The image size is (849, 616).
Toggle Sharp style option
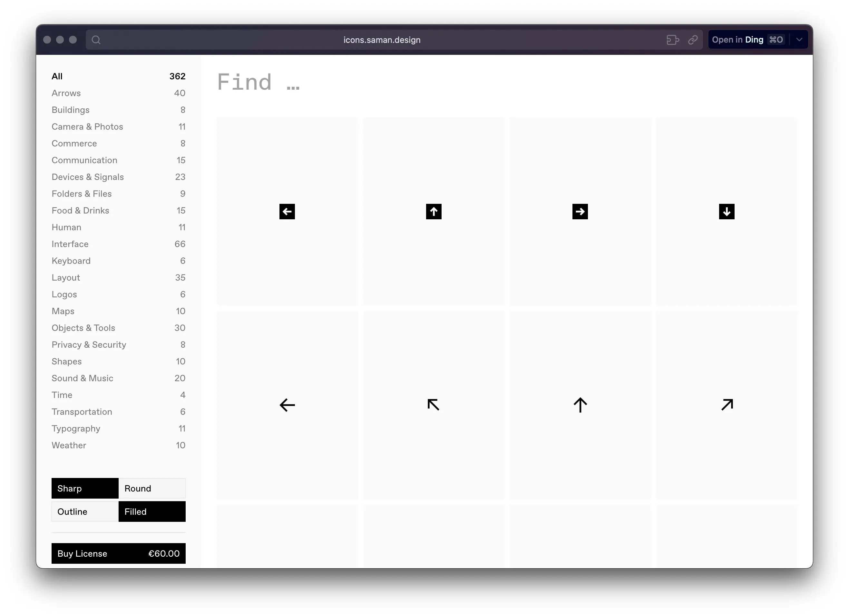[85, 488]
